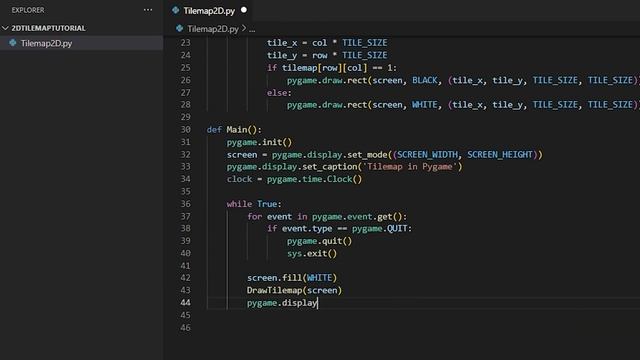The width and height of the screenshot is (640, 360).
Task: Click the EXPLORER panel title
Action: coord(28,10)
